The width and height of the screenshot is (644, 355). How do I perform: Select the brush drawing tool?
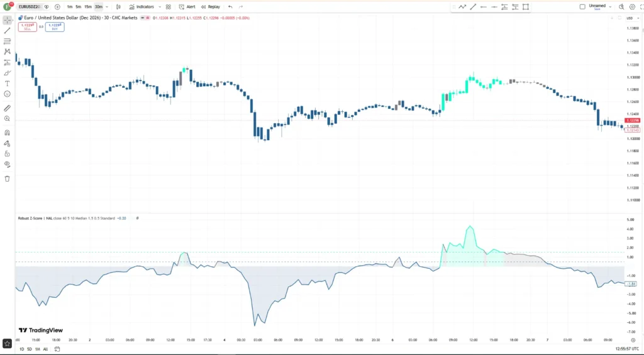[x=7, y=73]
